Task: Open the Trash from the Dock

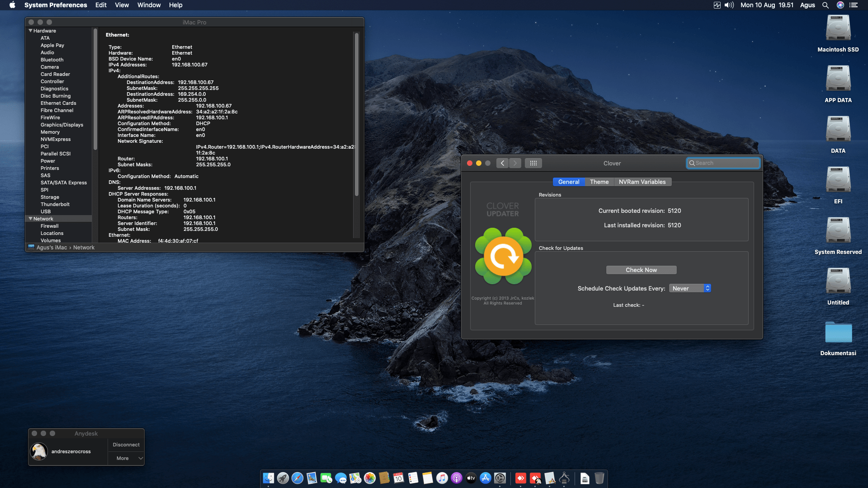Action: coord(599,478)
